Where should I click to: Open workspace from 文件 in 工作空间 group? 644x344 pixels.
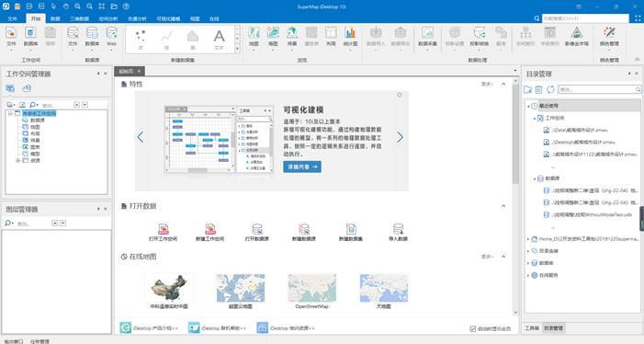[11, 36]
